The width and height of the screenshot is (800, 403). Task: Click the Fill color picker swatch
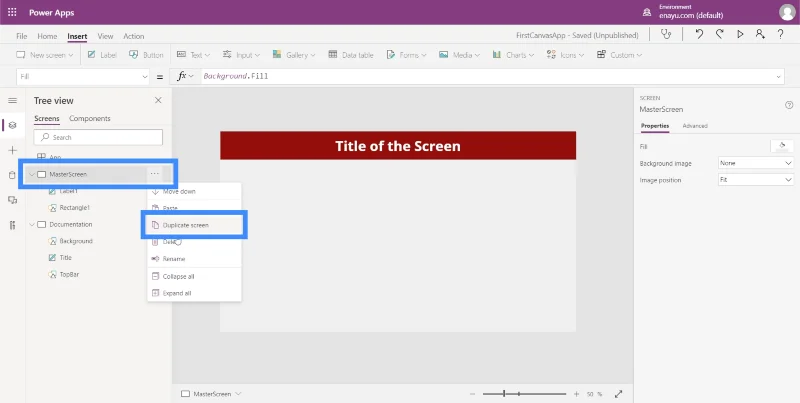pyautogui.click(x=782, y=146)
